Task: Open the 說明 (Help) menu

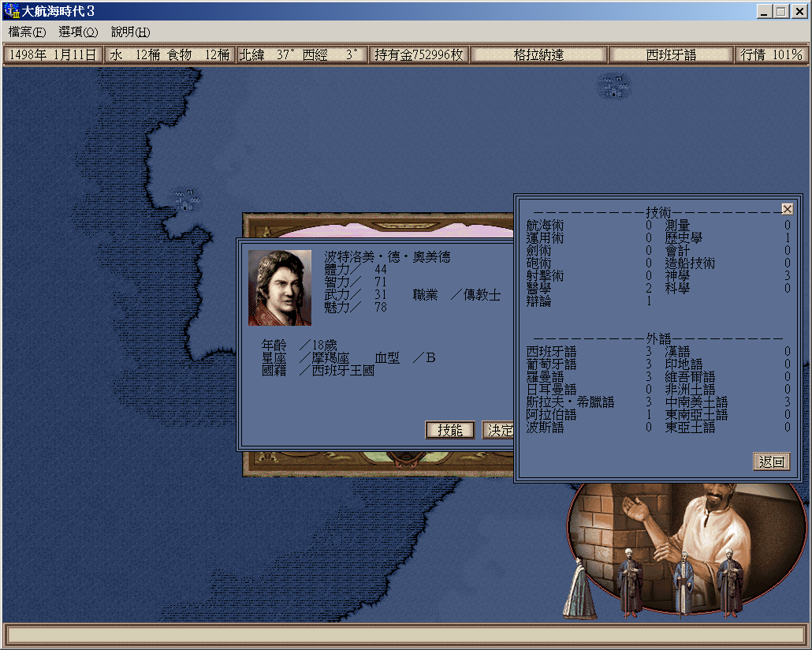Action: coord(130,32)
